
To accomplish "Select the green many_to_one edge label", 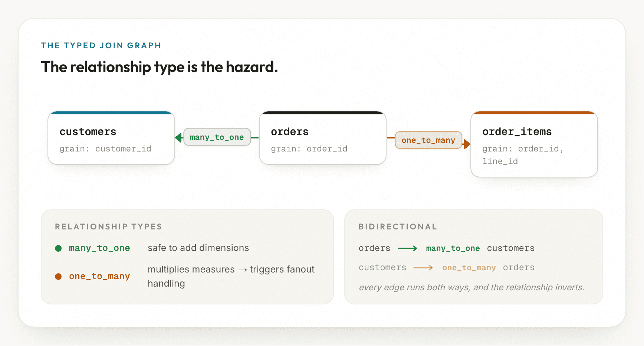I will tap(217, 137).
